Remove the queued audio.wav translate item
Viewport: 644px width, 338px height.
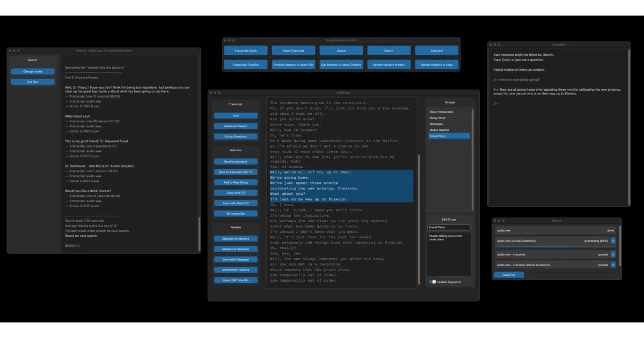[x=613, y=254]
